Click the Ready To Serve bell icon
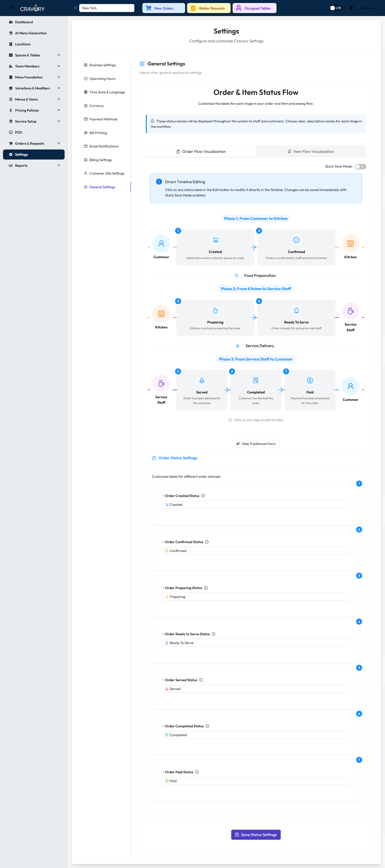Screen dimensions: 385x868 coord(296,310)
